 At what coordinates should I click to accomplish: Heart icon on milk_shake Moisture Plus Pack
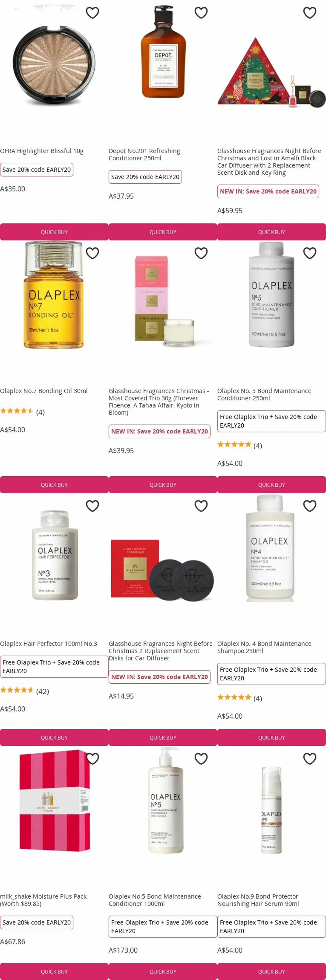point(92,759)
